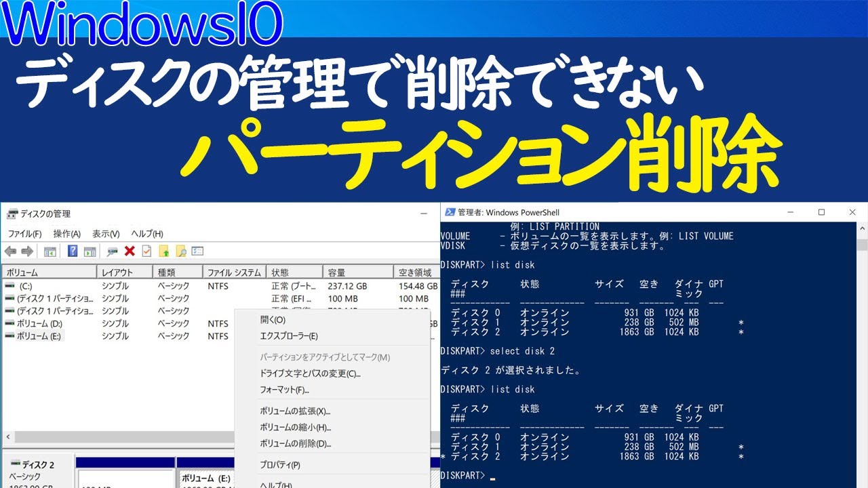This screenshot has height=488, width=868.
Task: Click the Back arrow in Disk Management toolbar
Action: click(10, 251)
